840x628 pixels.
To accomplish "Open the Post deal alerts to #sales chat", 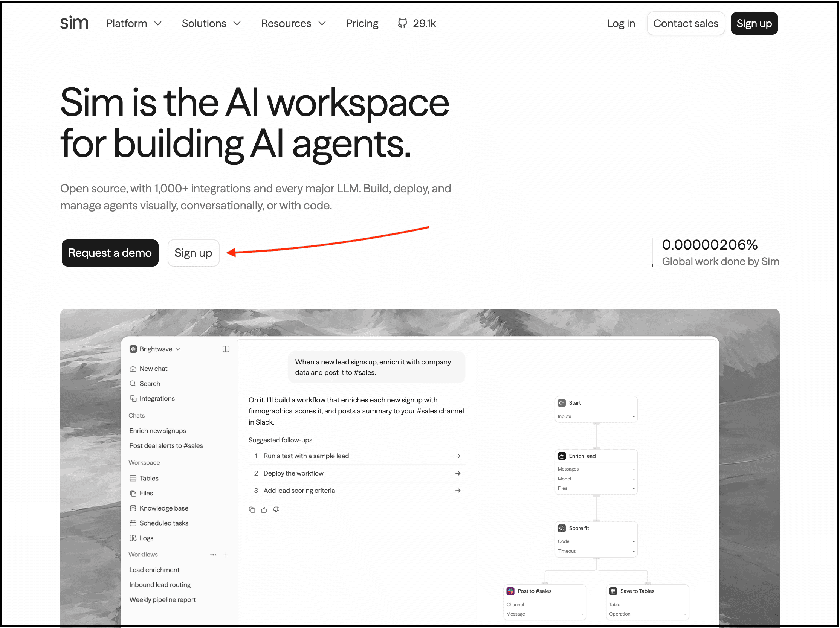I will pos(166,446).
